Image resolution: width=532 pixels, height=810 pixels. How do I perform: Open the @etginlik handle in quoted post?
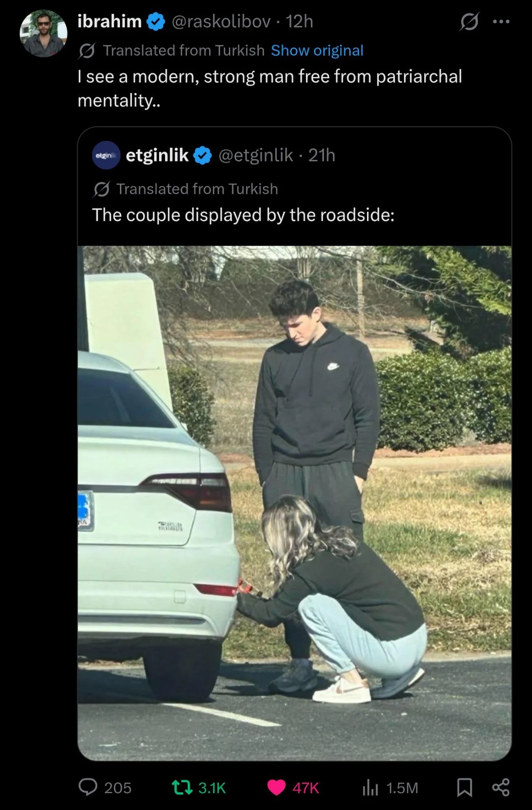(x=256, y=155)
